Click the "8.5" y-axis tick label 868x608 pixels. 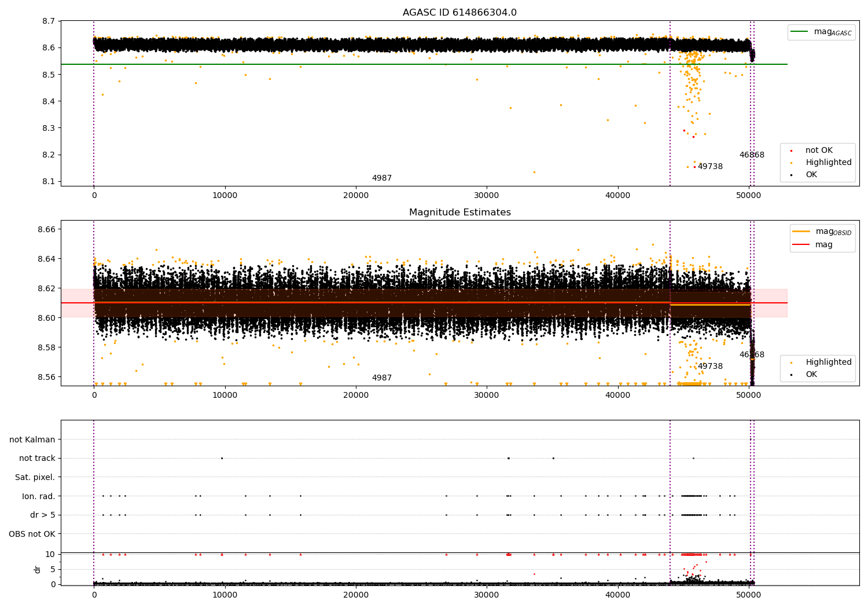49,75
